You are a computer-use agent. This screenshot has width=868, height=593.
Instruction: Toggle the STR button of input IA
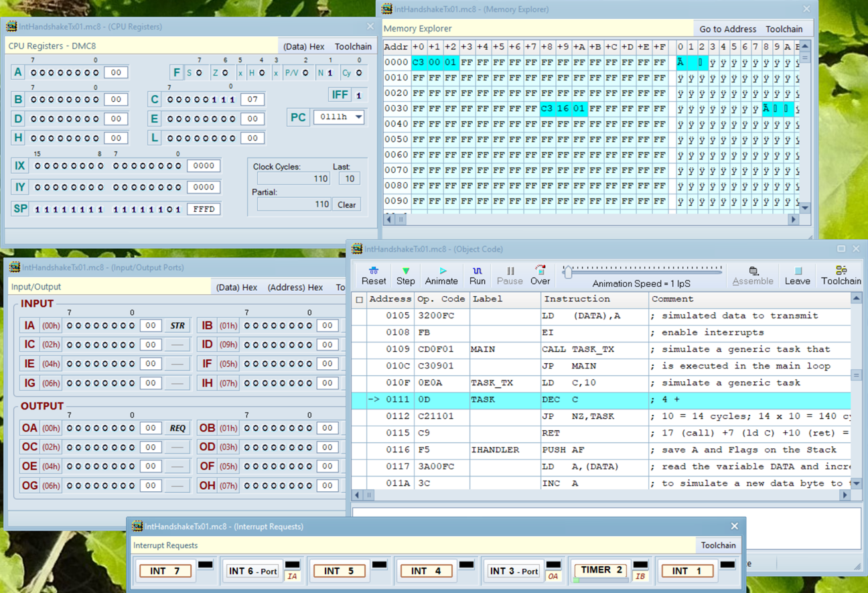point(177,326)
